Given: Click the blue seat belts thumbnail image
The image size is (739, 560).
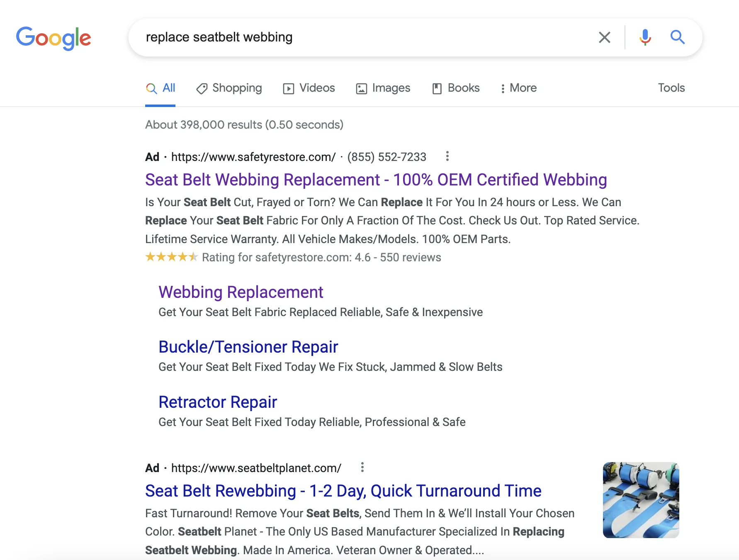Looking at the screenshot, I should click(x=641, y=500).
